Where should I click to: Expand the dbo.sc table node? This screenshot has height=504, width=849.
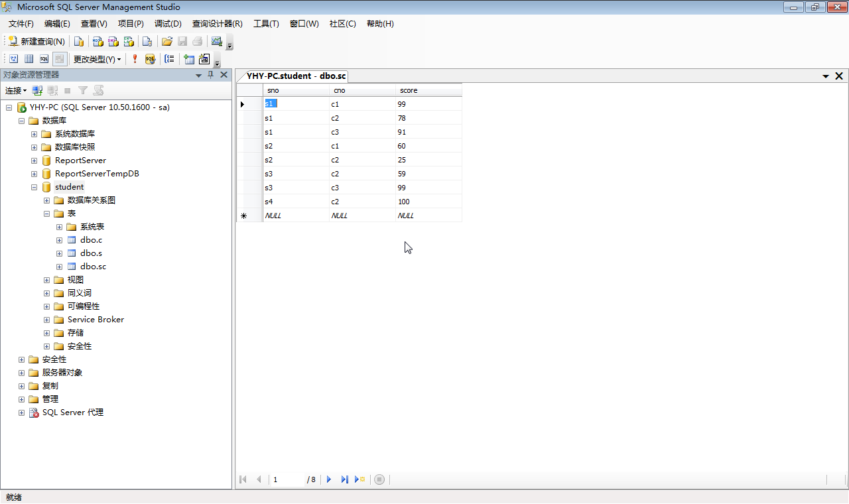(59, 267)
